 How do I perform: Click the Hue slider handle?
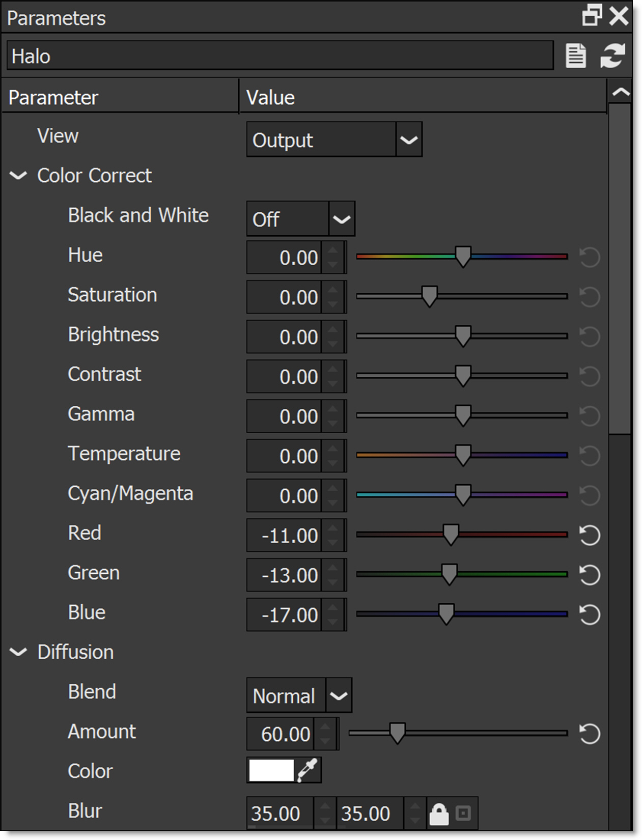[x=463, y=257]
